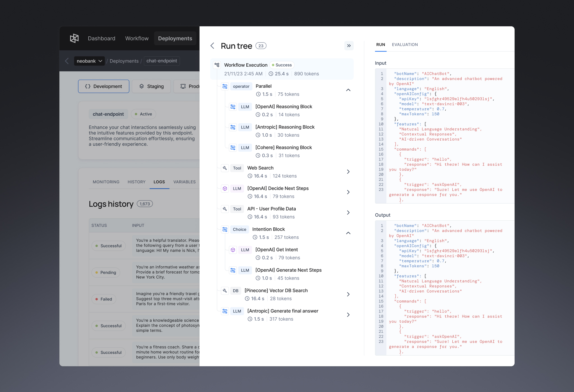Collapse the Parallel operator section
Screen dimensions: 574x392
(348, 90)
